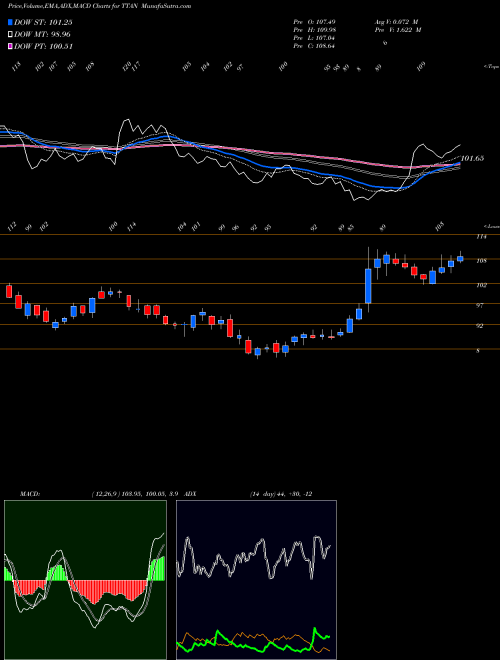This screenshot has width=500, height=660.
Task: Click the 92 price axis label
Action: [x=479, y=326]
